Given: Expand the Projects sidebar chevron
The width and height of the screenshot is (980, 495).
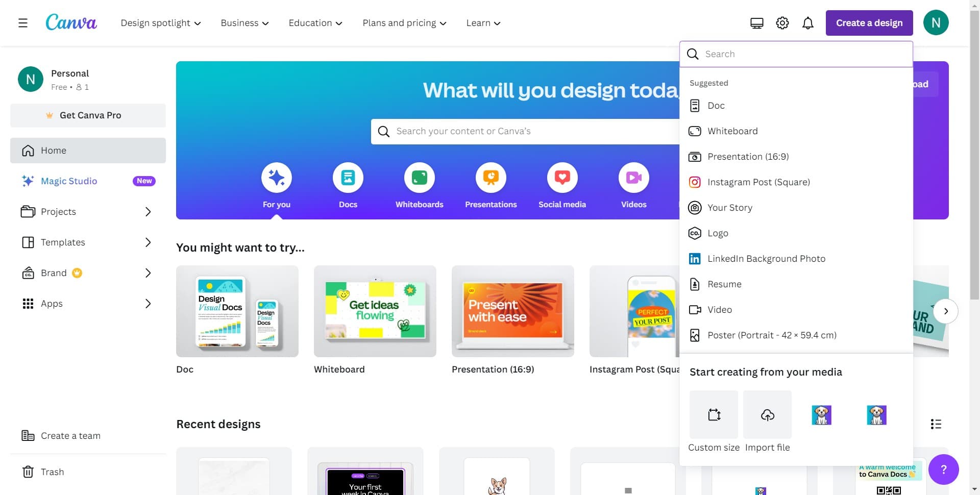Looking at the screenshot, I should [x=148, y=212].
